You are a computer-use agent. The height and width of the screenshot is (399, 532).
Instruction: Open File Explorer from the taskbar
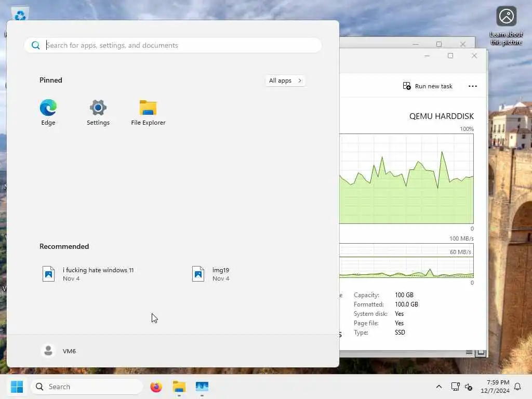coord(179,387)
